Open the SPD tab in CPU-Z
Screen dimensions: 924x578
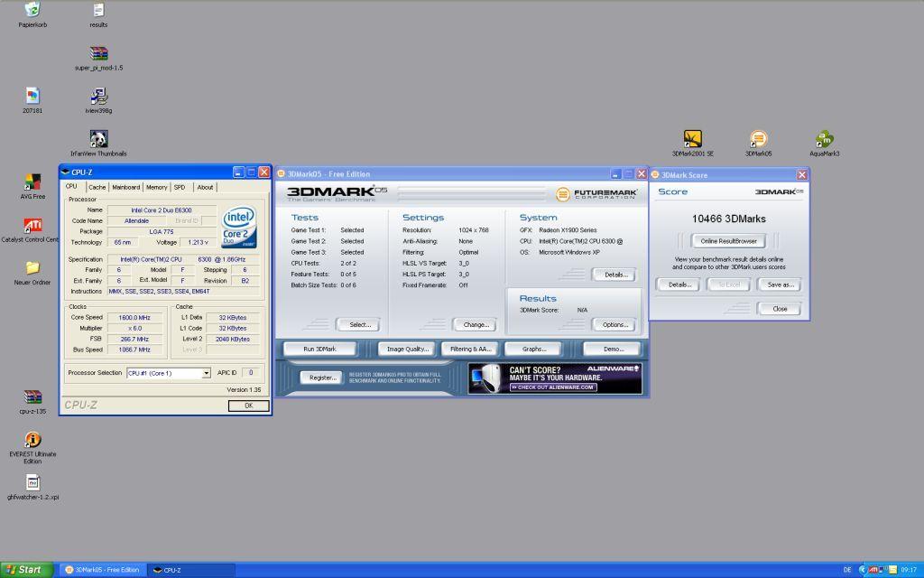180,187
